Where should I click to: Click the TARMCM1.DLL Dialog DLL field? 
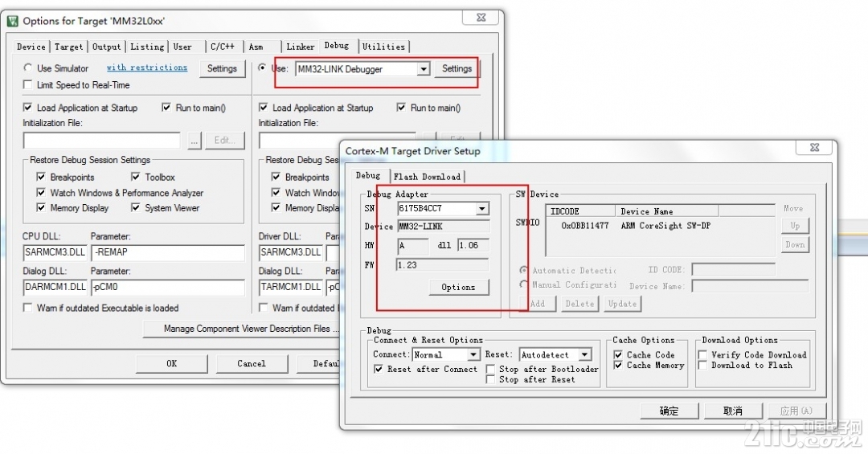click(x=291, y=288)
